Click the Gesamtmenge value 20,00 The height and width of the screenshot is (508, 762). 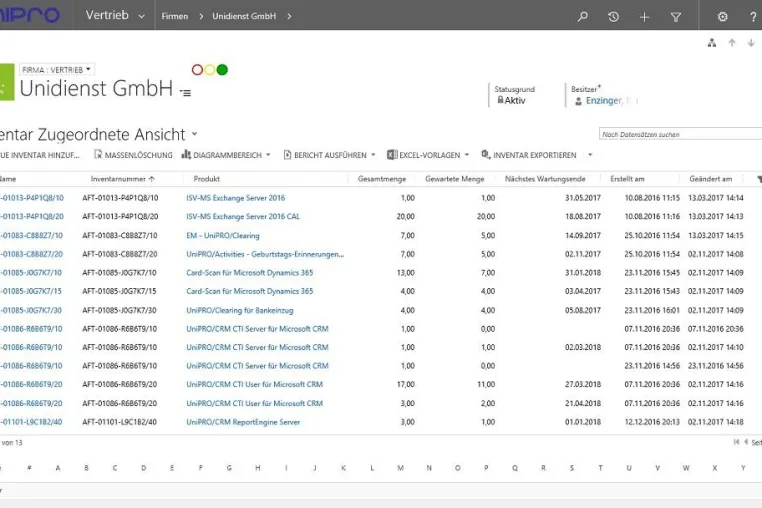pyautogui.click(x=405, y=216)
